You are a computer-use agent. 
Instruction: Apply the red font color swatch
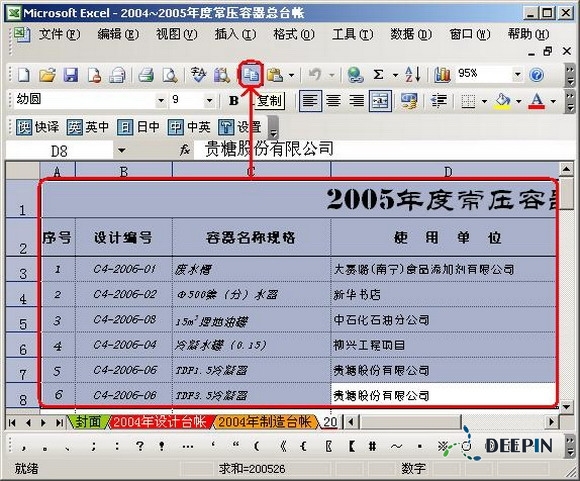(537, 101)
